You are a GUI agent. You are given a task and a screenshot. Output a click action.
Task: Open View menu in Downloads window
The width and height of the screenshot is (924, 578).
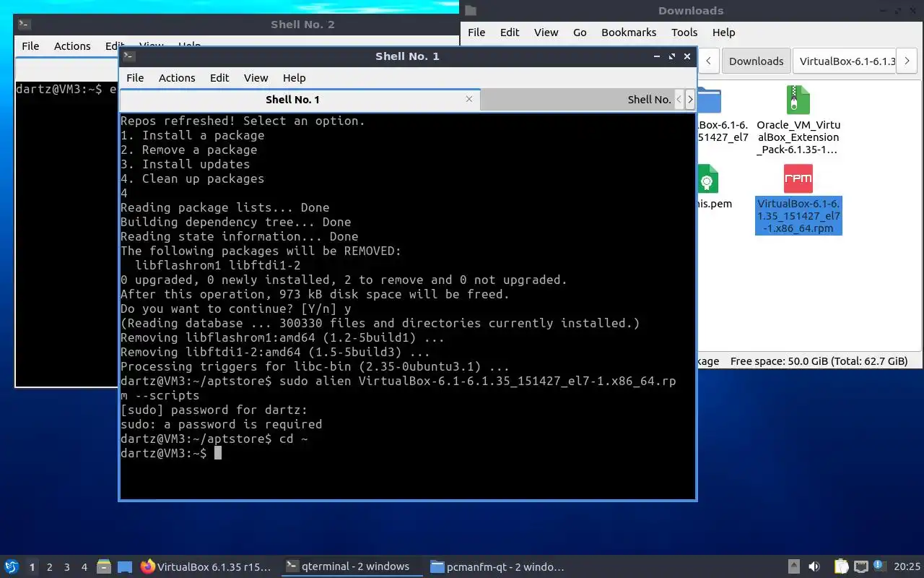(x=546, y=33)
